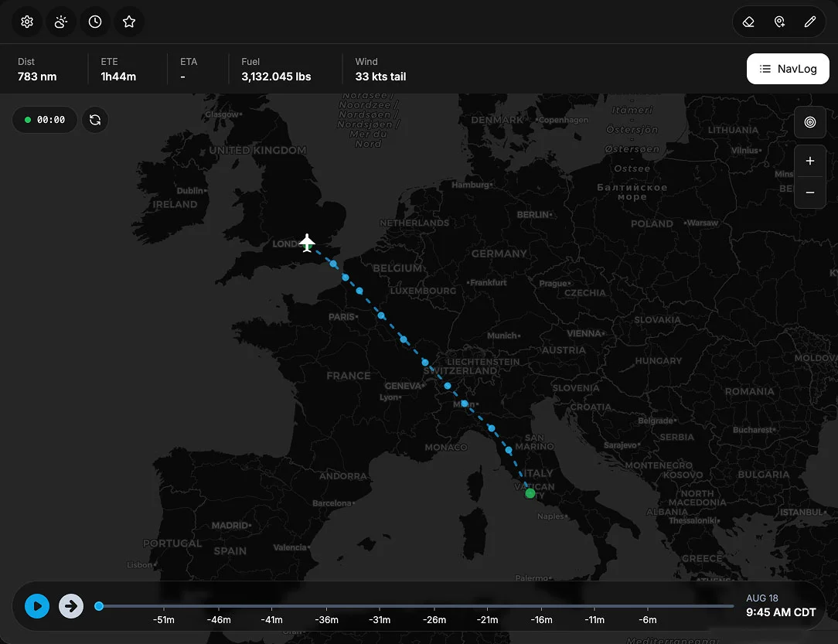The image size is (838, 644).
Task: Select the eraser tool icon
Action: tap(748, 22)
